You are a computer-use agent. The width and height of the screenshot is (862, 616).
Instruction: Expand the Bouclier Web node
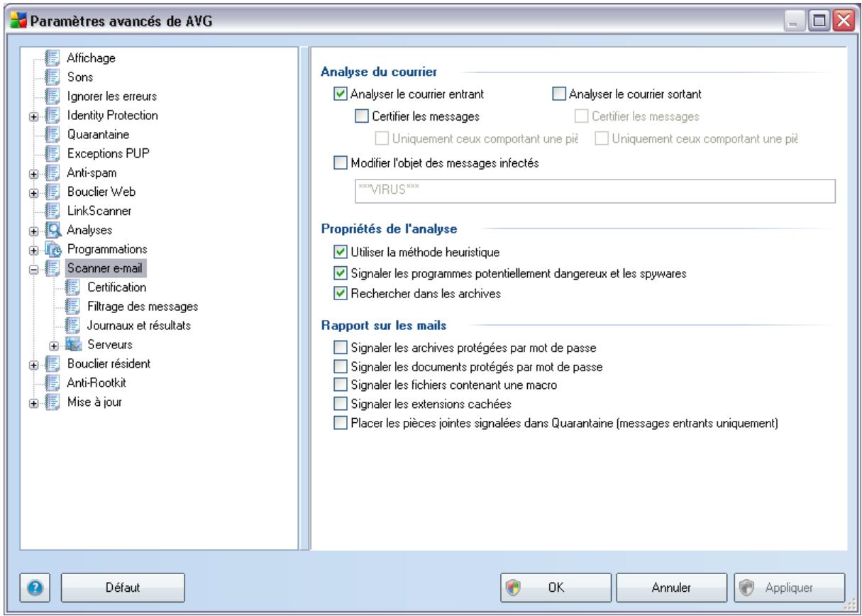point(33,192)
